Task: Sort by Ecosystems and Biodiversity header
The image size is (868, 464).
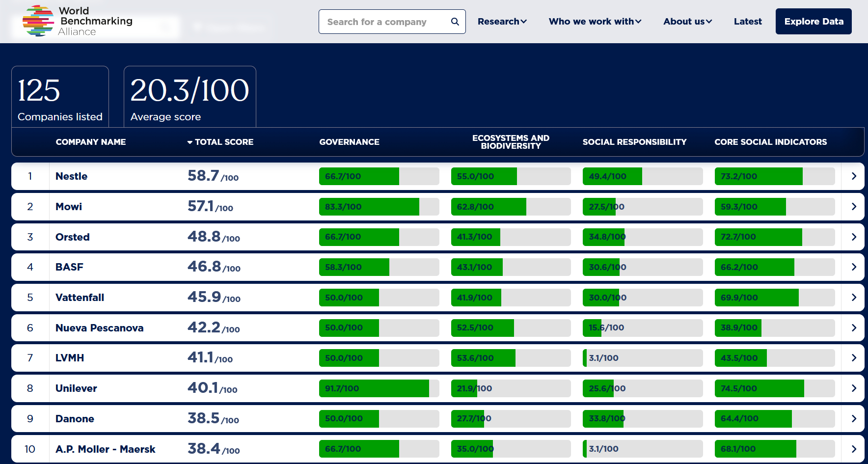Action: point(511,142)
